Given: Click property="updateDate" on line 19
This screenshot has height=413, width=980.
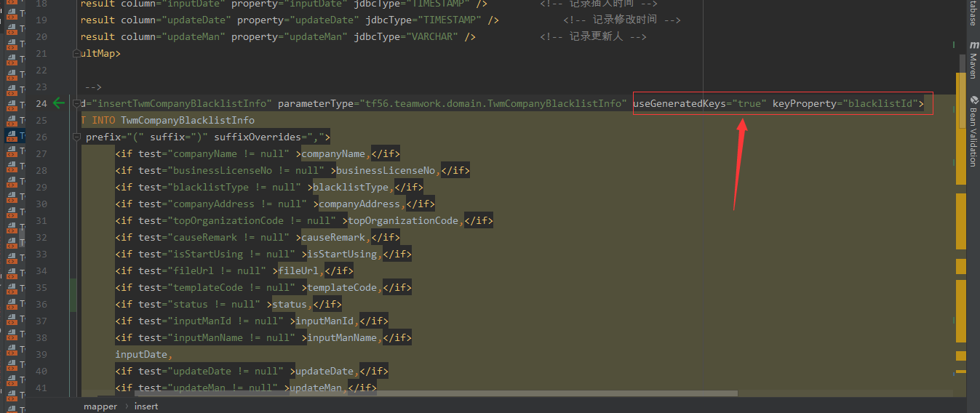Looking at the screenshot, I should click(x=298, y=20).
